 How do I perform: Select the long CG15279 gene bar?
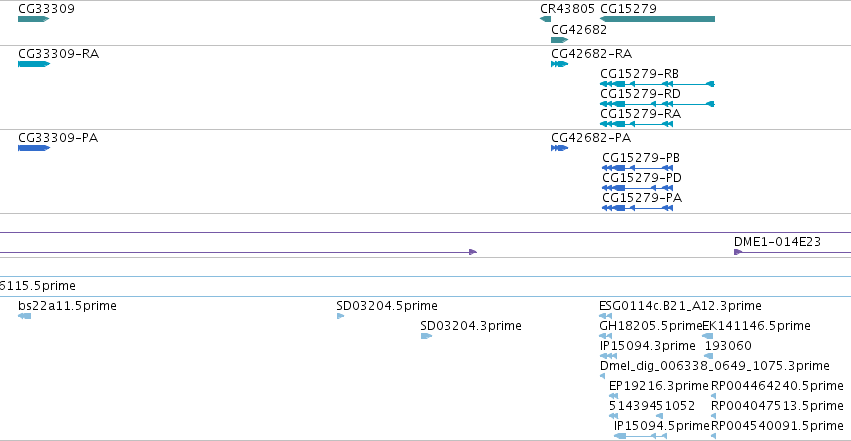coord(657,19)
